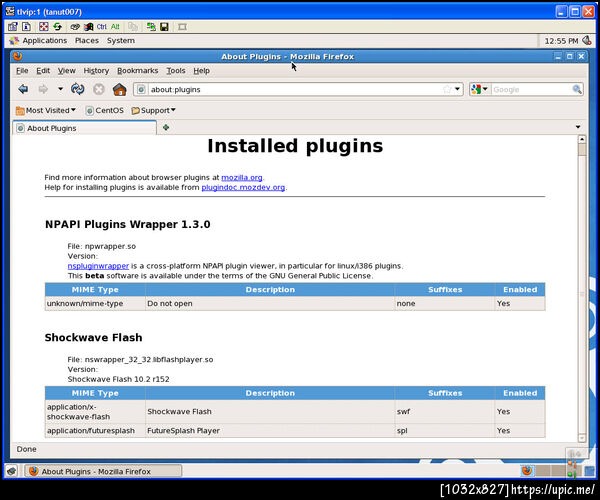Select the About Plugins tab
Screen dimensions: 600x500
(85, 128)
